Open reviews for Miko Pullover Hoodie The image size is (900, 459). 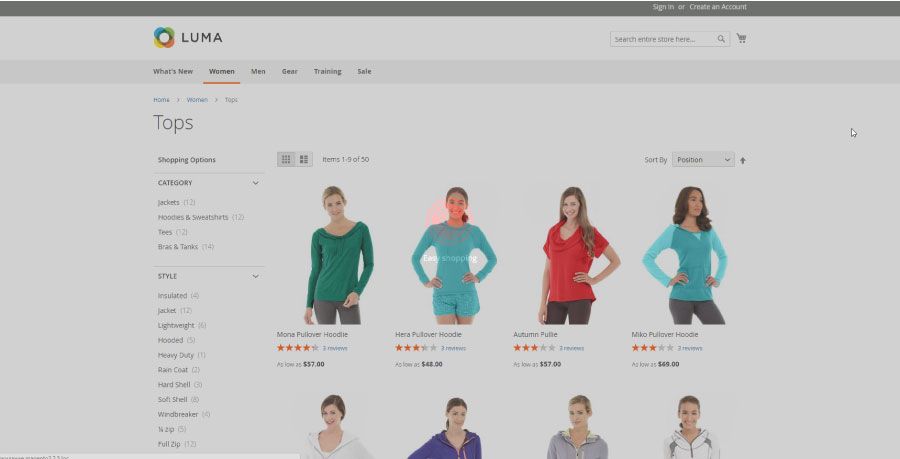click(689, 348)
